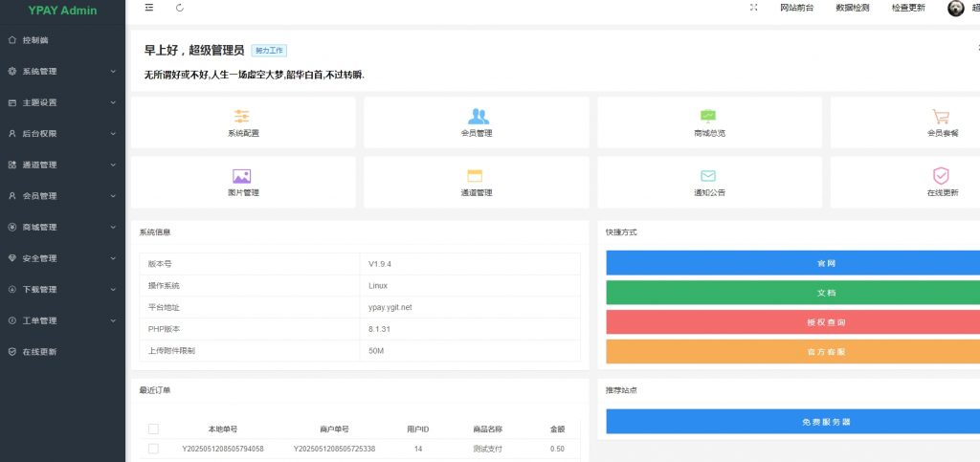The width and height of the screenshot is (980, 462).
Task: Toggle fullscreen icon in top bar
Action: tap(754, 8)
